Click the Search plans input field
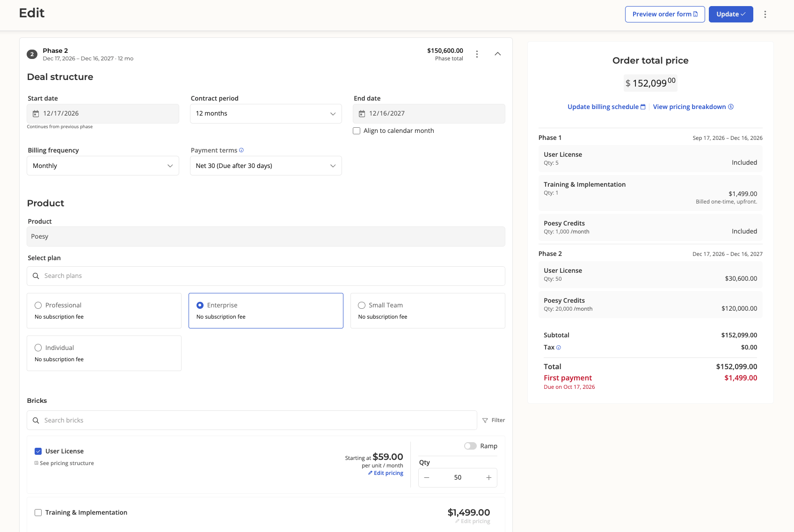Viewport: 794px width, 532px height. coord(266,276)
